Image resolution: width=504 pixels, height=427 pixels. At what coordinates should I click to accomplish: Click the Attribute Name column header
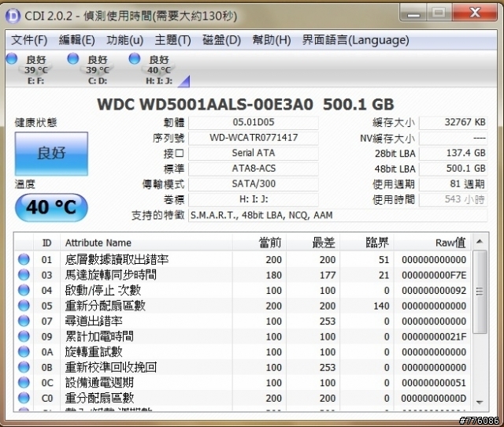146,243
